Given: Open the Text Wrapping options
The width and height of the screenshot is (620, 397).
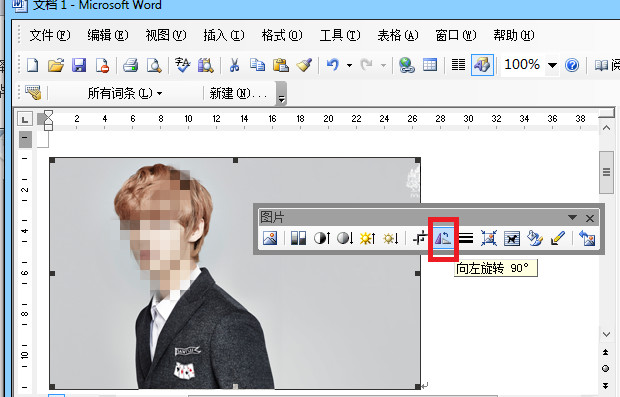Looking at the screenshot, I should tap(512, 238).
